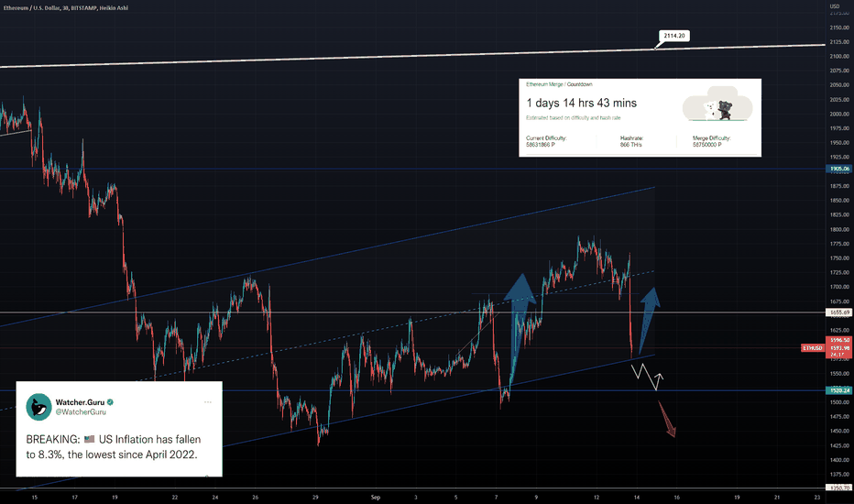Click the 1400.00 price axis label

(839, 460)
